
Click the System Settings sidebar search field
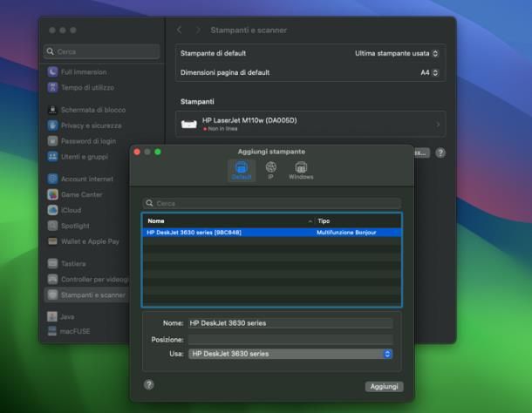[x=102, y=51]
